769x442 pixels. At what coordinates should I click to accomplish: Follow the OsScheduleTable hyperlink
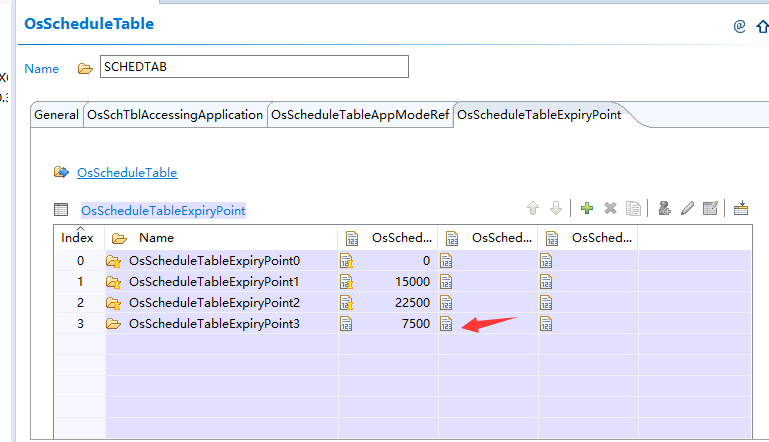coord(127,173)
